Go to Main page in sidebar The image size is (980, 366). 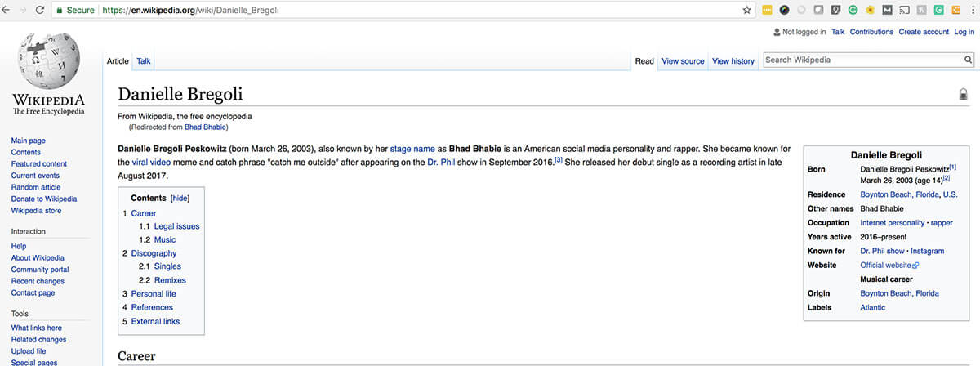28,141
